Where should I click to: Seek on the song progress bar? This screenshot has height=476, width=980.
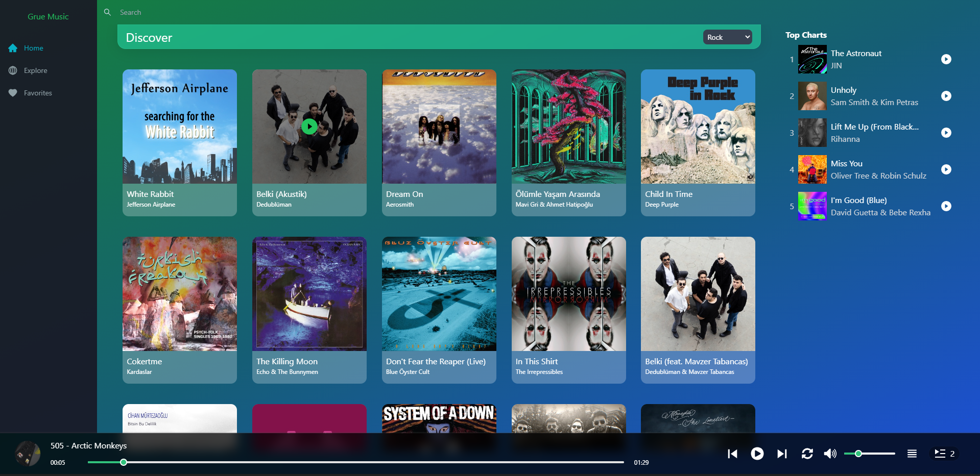coord(356,462)
